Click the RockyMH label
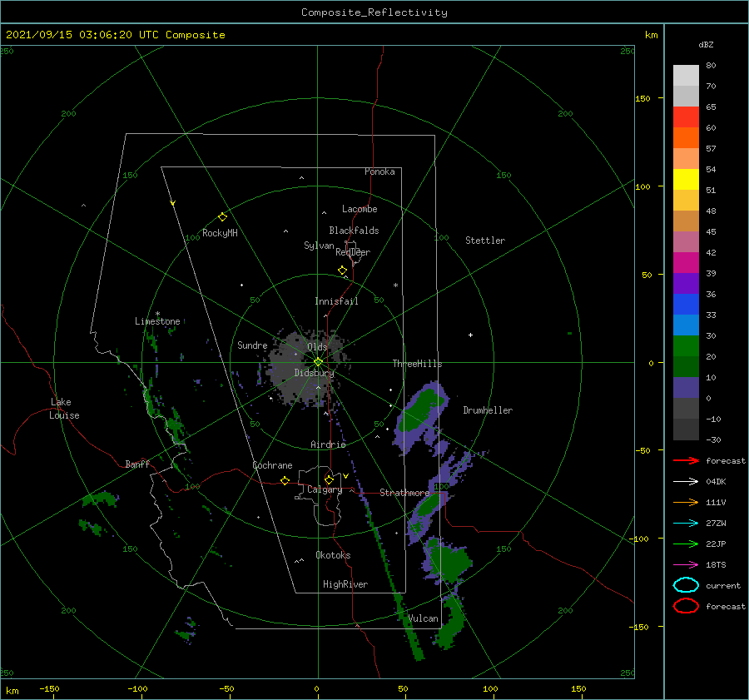 coord(220,233)
